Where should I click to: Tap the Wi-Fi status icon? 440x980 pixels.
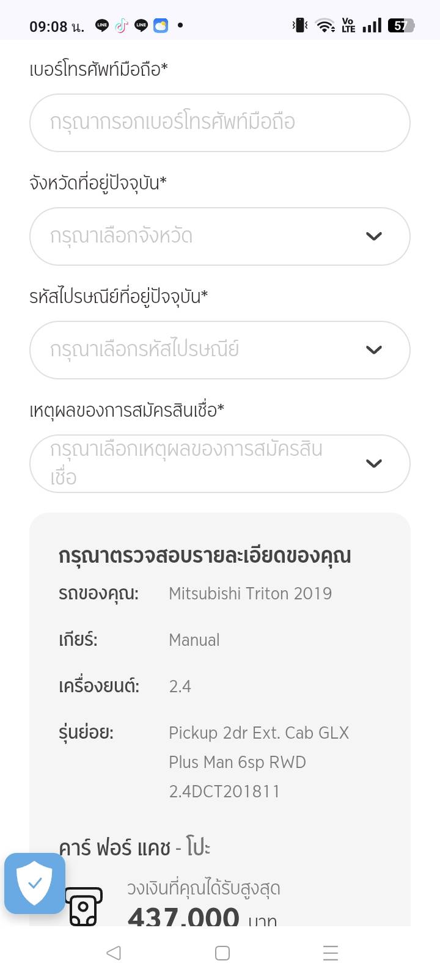coord(325,26)
